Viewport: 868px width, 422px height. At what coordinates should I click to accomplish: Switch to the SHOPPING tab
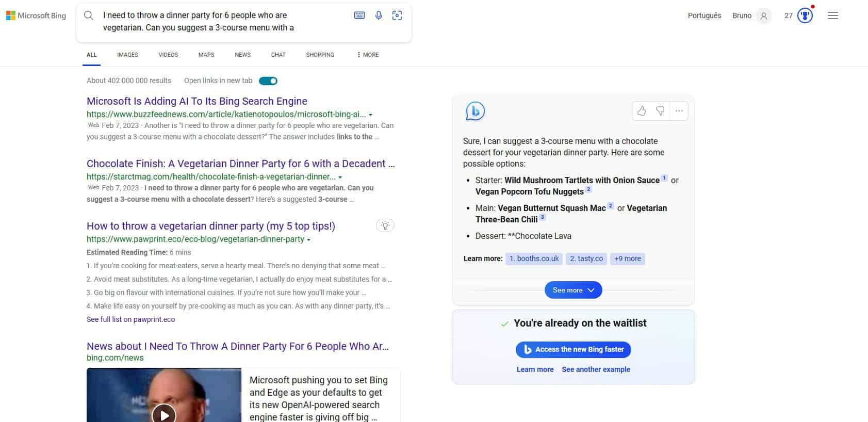click(x=320, y=55)
